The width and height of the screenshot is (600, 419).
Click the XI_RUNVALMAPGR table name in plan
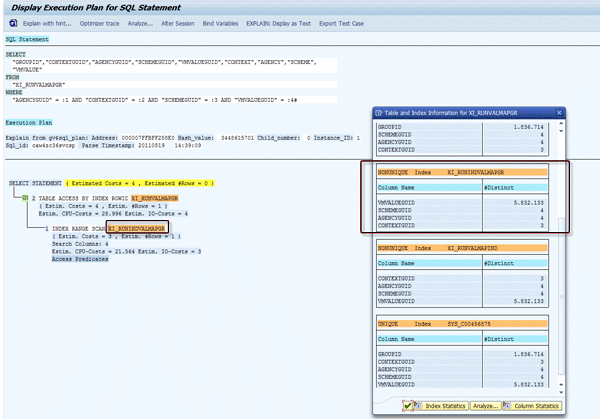(156, 199)
